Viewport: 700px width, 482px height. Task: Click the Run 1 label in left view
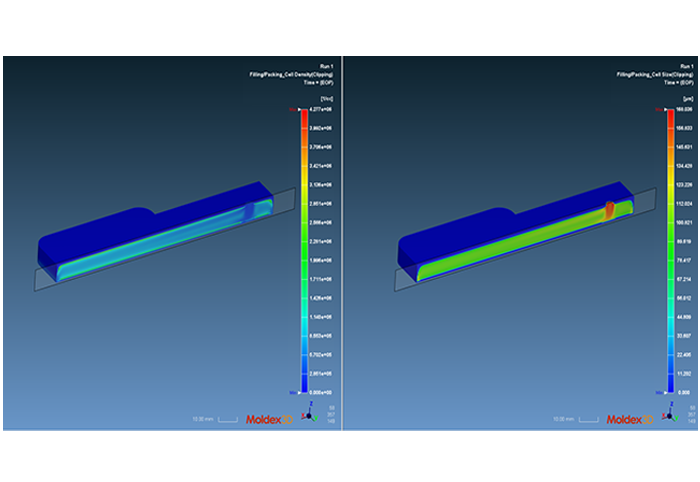(324, 65)
